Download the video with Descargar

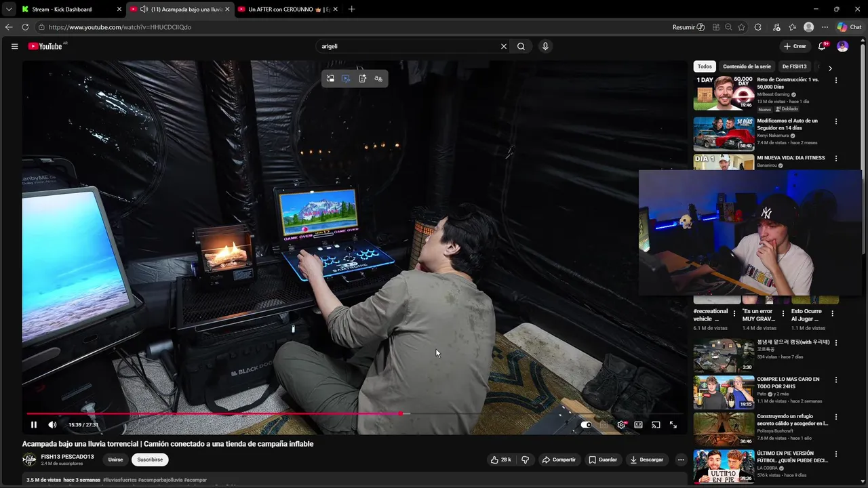[647, 460]
